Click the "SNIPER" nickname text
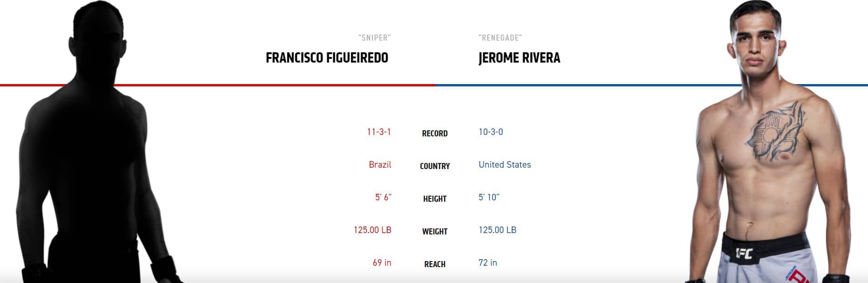This screenshot has height=283, width=868. [374, 38]
